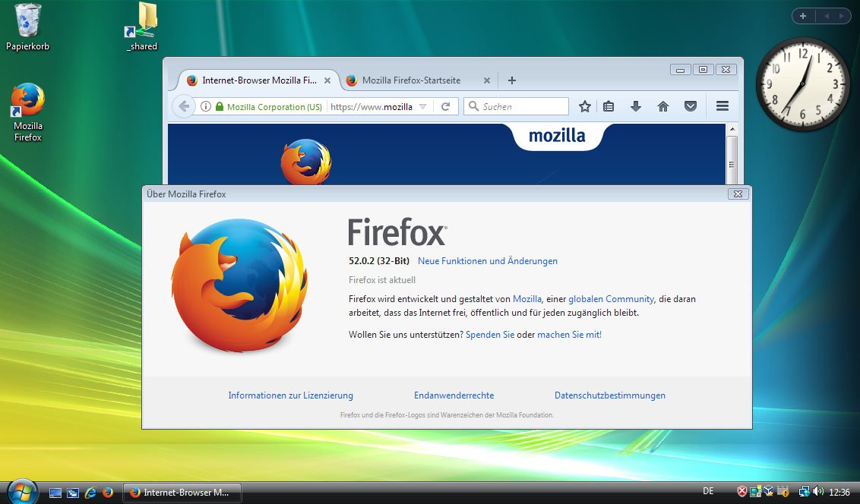Click the tray icon with orange exclamation mark

(783, 491)
